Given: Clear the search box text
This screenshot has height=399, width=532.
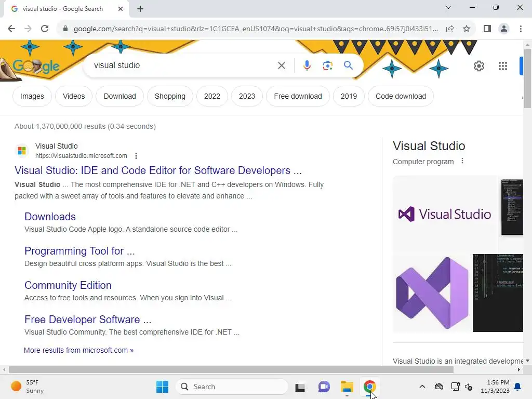Looking at the screenshot, I should [282, 65].
